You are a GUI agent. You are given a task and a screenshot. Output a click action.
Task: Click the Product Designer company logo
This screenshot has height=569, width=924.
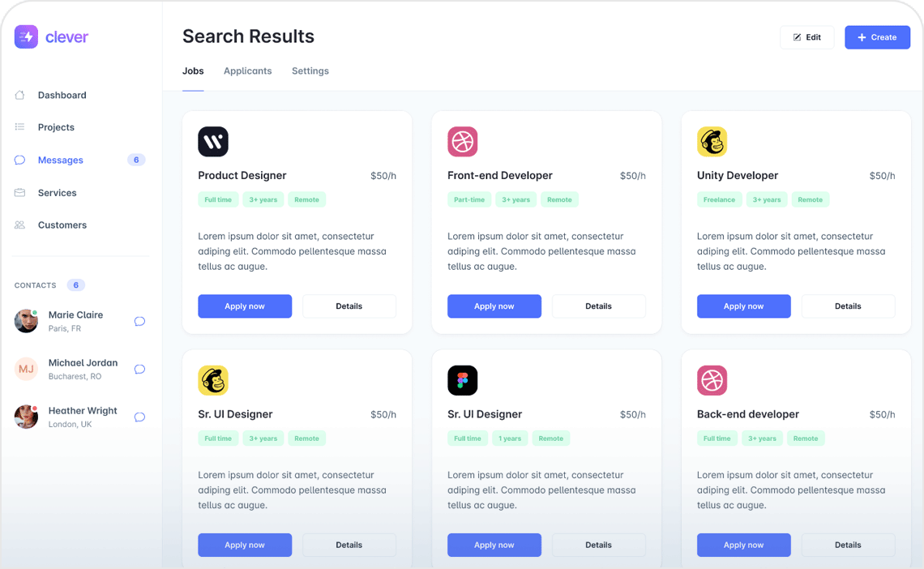213,142
